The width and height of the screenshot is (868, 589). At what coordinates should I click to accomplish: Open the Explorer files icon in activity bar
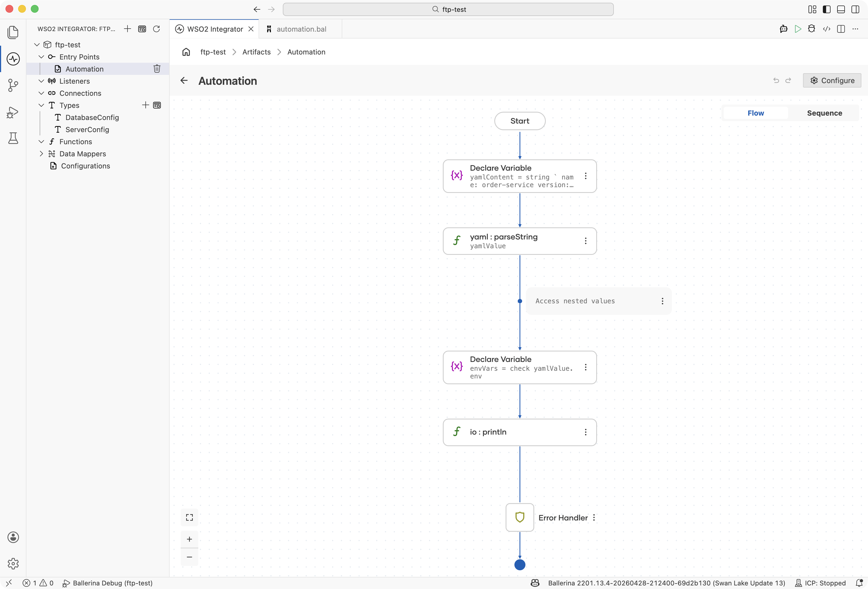(x=13, y=32)
